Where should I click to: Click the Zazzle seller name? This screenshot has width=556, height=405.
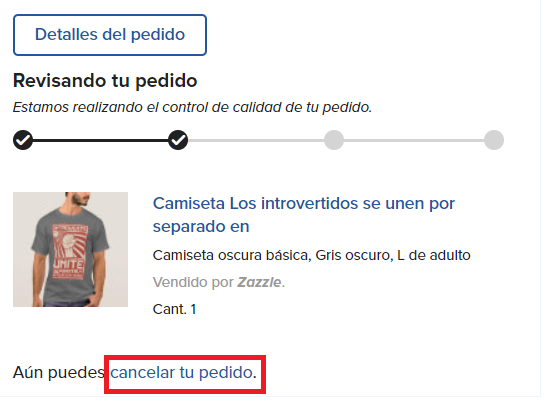(259, 282)
